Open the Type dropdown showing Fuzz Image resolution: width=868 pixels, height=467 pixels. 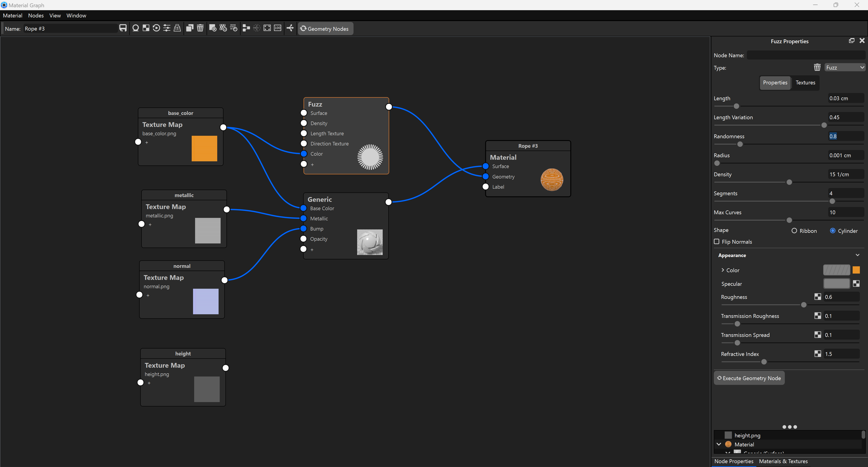(x=845, y=67)
